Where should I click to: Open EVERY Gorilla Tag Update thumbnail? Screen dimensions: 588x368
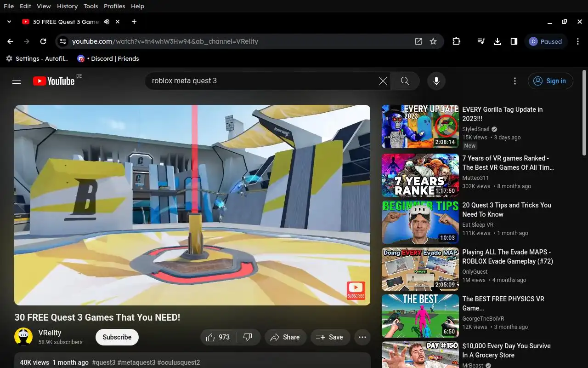(x=420, y=126)
